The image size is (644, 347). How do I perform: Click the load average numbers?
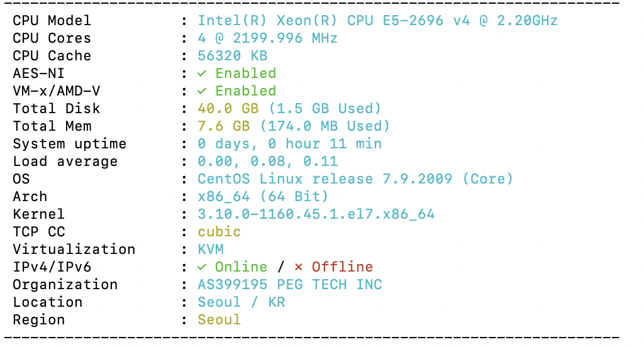[x=268, y=162]
